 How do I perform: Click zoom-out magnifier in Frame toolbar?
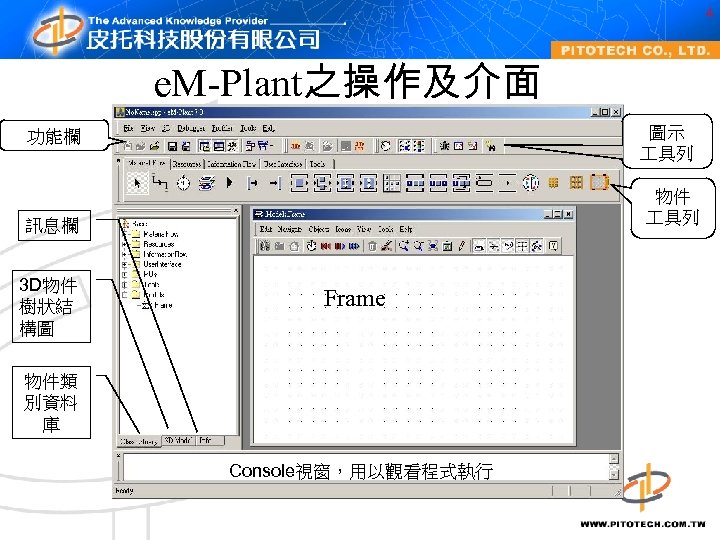(418, 246)
